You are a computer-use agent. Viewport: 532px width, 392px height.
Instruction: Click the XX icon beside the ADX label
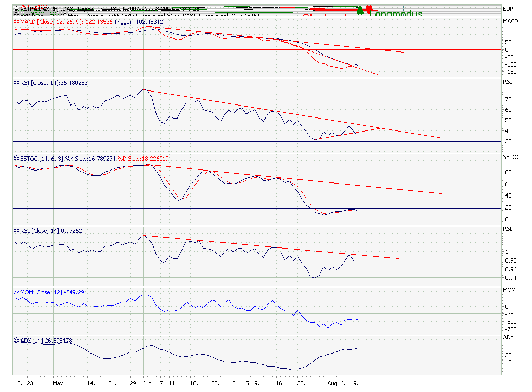16,339
